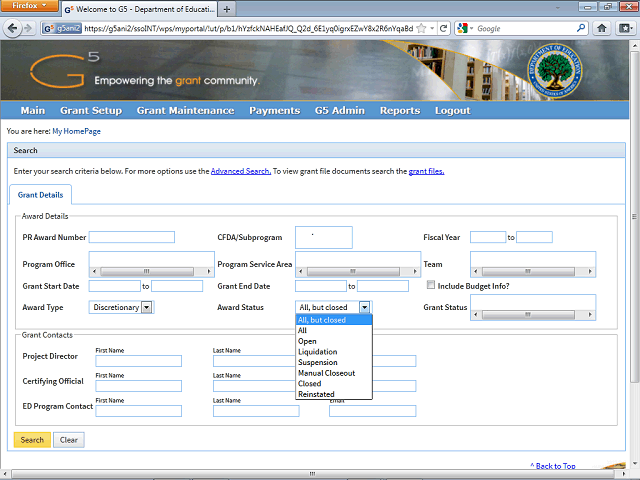Screen dimensions: 640x480
Task: Click the Welcome to G5 browser tab
Action: pyautogui.click(x=140, y=9)
